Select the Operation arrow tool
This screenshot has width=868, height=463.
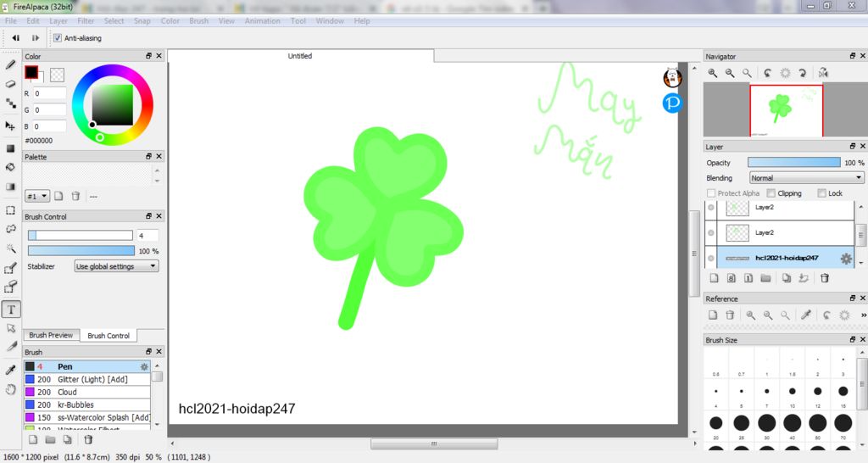(x=10, y=328)
